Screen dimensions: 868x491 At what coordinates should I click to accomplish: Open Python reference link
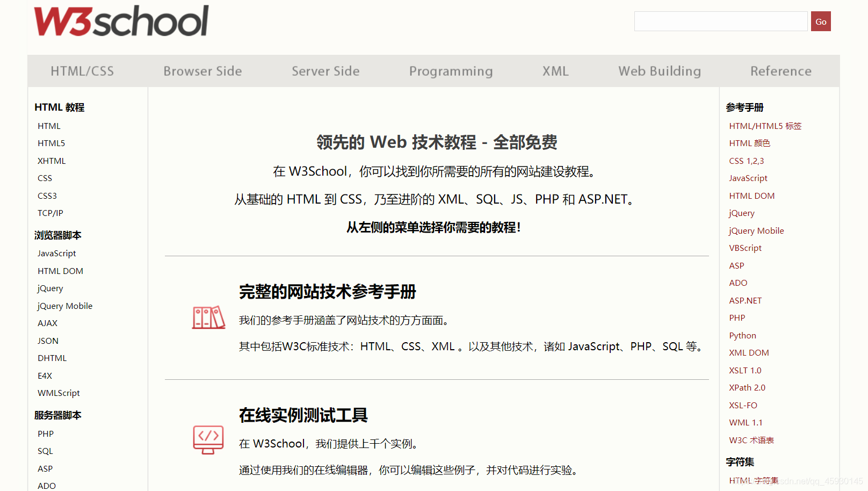(x=742, y=336)
